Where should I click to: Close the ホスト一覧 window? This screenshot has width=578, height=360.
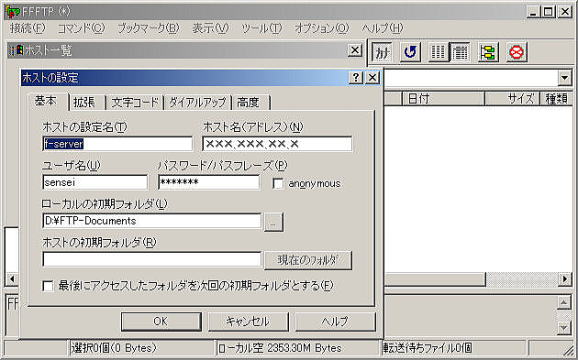(355, 50)
